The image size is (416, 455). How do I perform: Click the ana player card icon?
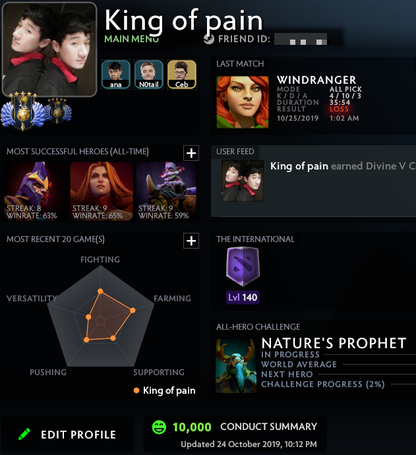(116, 75)
